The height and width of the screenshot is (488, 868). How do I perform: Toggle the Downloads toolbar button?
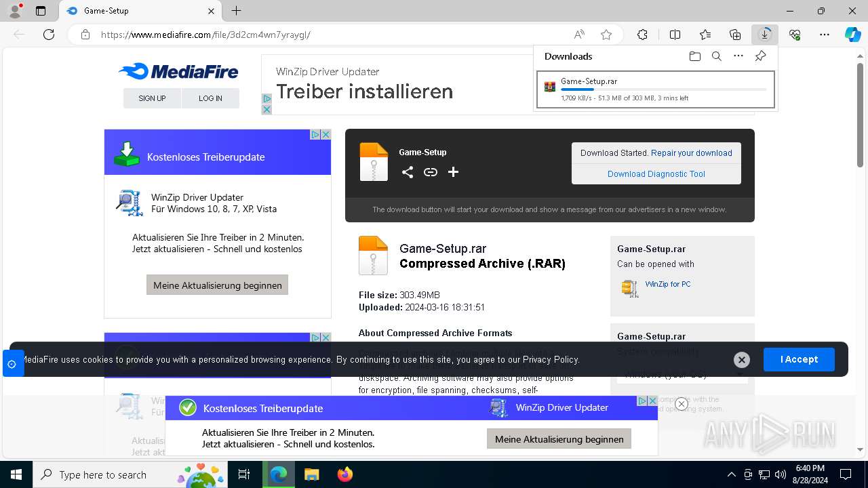765,35
